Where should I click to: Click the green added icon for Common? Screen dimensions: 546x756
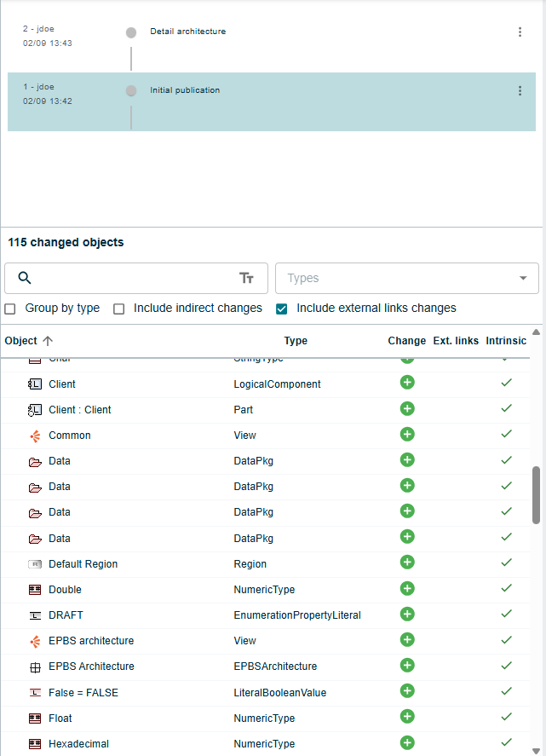[x=407, y=434]
